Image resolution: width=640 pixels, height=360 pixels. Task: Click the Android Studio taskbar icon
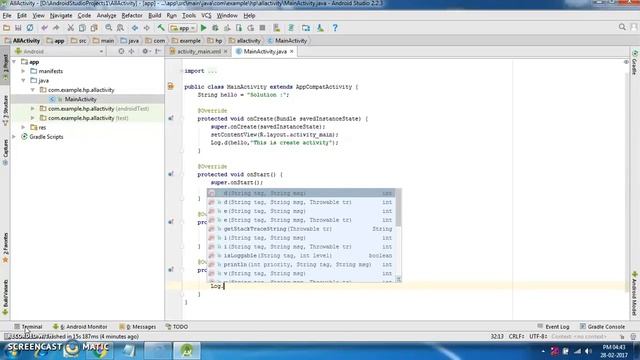(187, 351)
